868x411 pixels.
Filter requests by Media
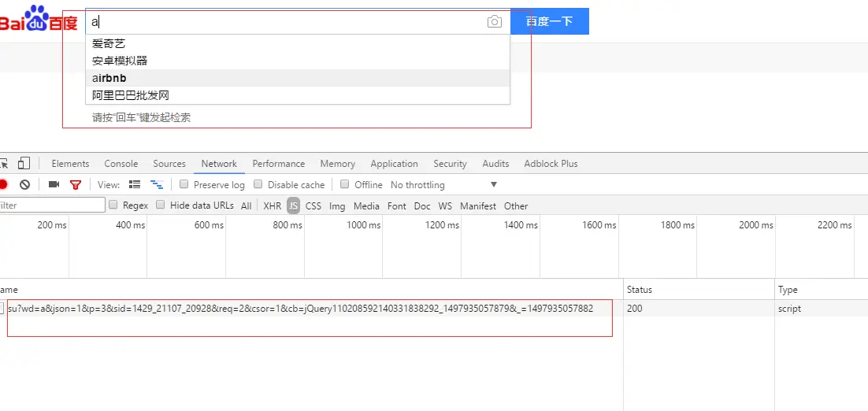coord(366,205)
